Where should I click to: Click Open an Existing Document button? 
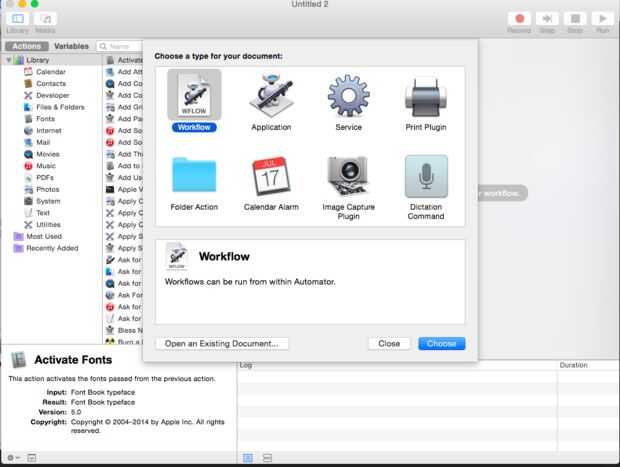pyautogui.click(x=221, y=344)
